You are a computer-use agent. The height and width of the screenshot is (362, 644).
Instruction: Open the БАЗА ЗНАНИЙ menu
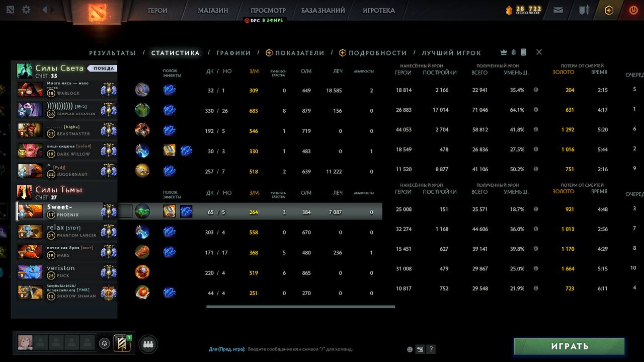coord(323,10)
